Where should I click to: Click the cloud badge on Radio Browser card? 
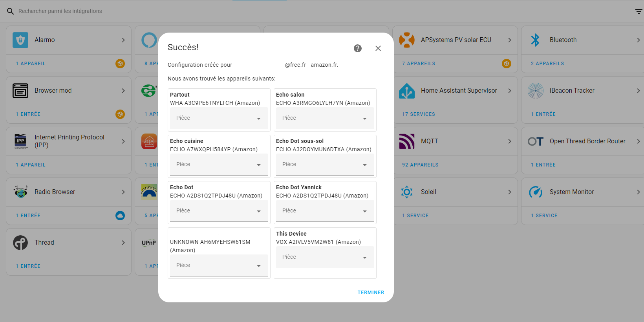120,216
